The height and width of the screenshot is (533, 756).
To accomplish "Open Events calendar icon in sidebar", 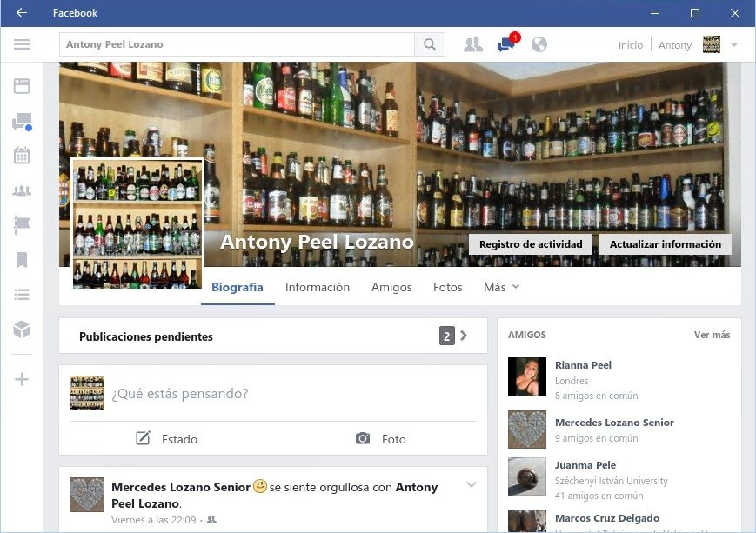I will [x=22, y=156].
